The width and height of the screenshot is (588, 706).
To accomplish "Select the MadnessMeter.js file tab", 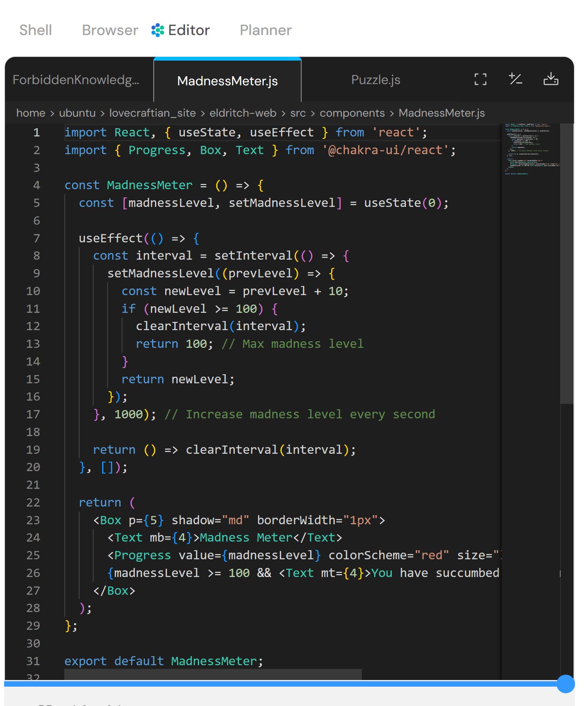I will pyautogui.click(x=227, y=81).
